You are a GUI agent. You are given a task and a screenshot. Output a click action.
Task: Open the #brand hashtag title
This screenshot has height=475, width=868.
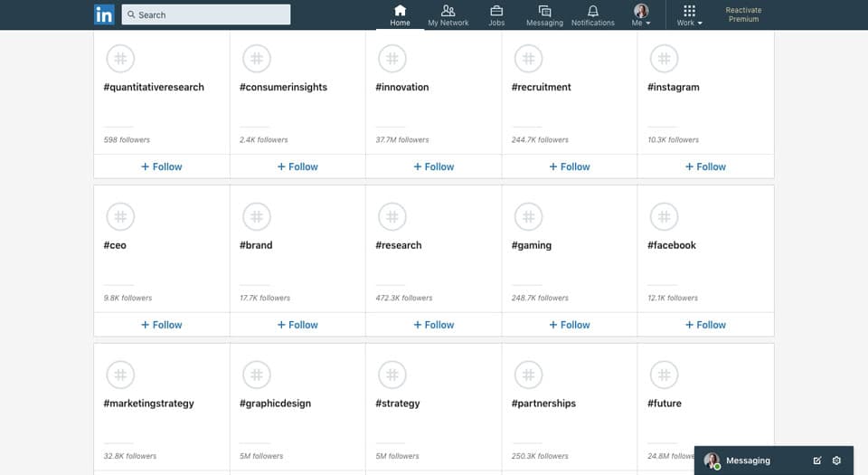(x=256, y=245)
